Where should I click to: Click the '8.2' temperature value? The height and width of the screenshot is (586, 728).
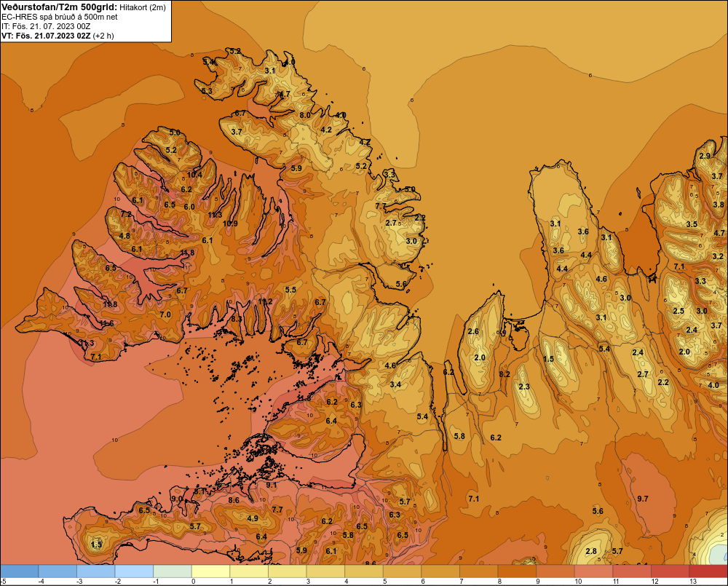tap(505, 374)
